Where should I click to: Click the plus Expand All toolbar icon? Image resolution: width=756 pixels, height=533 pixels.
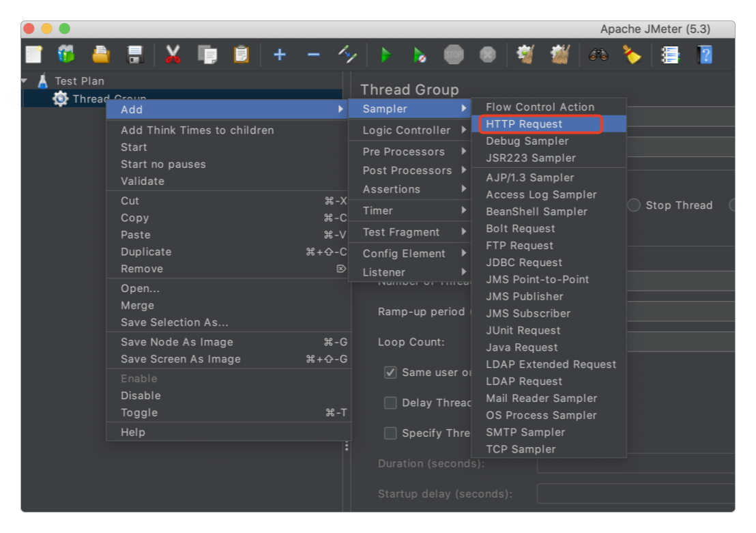click(280, 55)
